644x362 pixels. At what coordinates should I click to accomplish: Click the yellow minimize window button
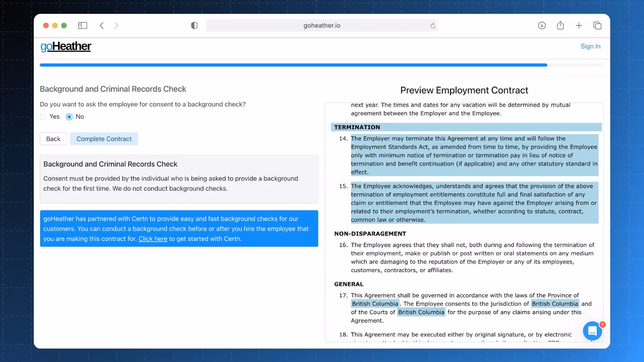coord(55,25)
